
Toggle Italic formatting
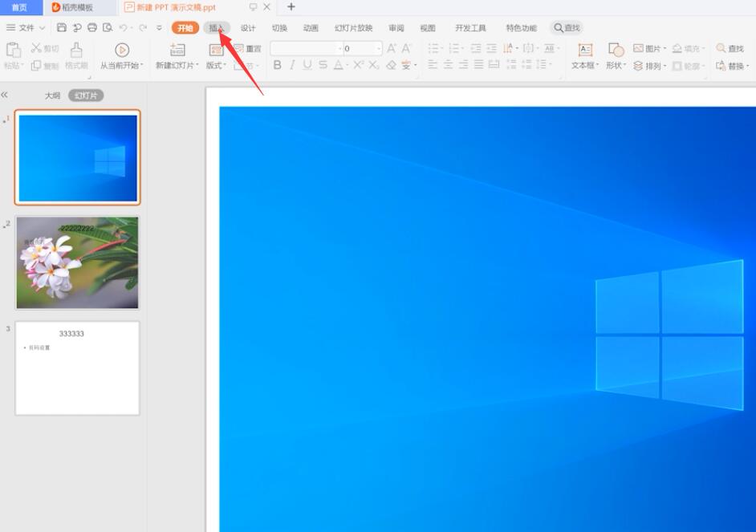(292, 64)
